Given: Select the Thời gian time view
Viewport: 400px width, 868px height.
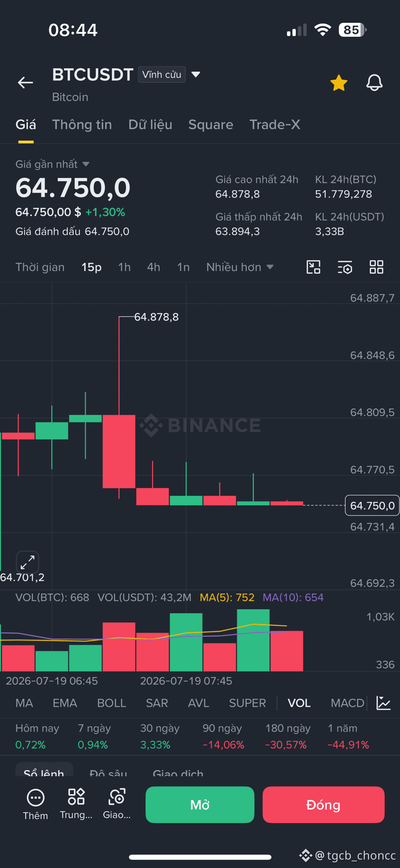Looking at the screenshot, I should pyautogui.click(x=40, y=267).
